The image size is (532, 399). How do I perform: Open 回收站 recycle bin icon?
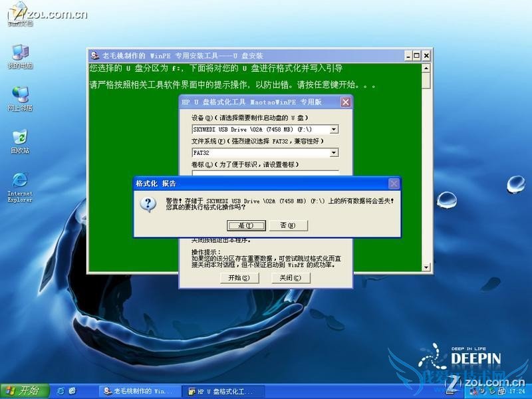coord(21,142)
